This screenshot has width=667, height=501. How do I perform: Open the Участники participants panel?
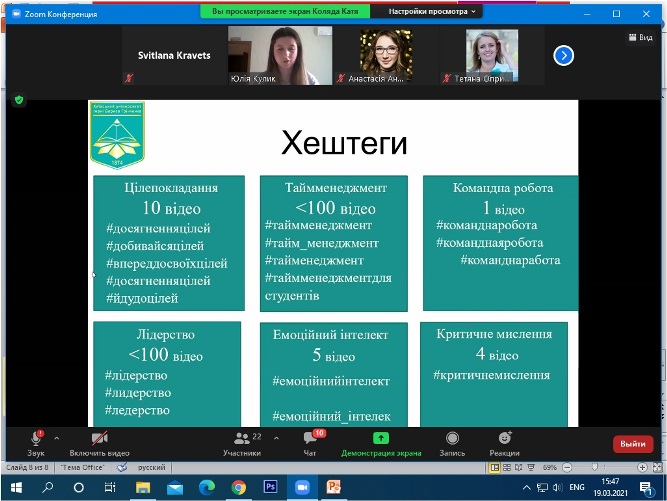click(x=242, y=444)
